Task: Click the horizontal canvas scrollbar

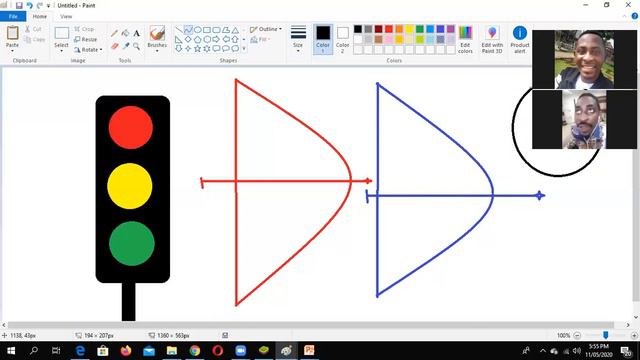Action: click(310, 325)
